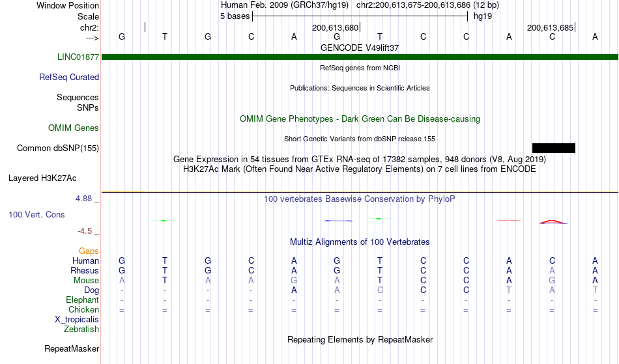619x364 pixels.
Task: Click the -4.5 PhyloP lower scale value
Action: tap(85, 231)
